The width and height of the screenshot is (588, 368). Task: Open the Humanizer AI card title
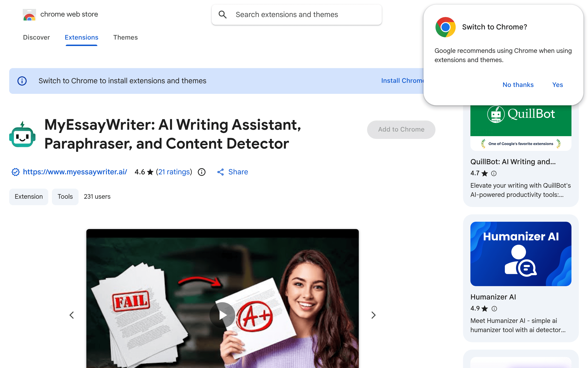pos(493,297)
